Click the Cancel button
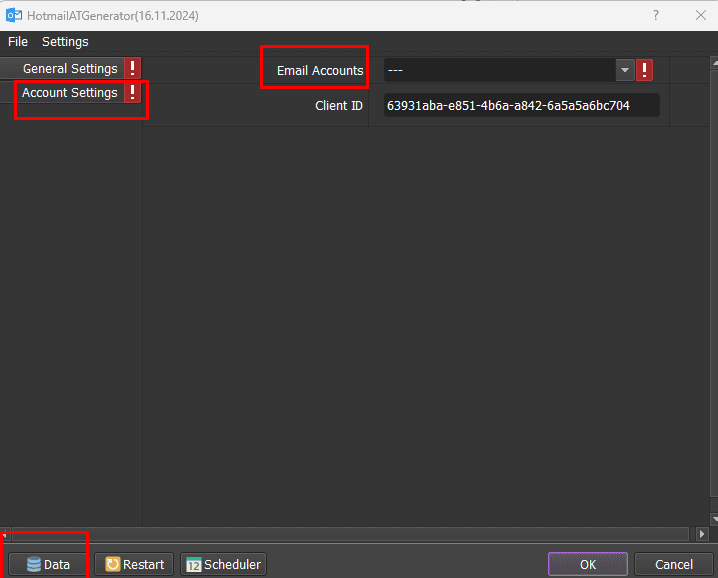718x578 pixels. [x=674, y=564]
